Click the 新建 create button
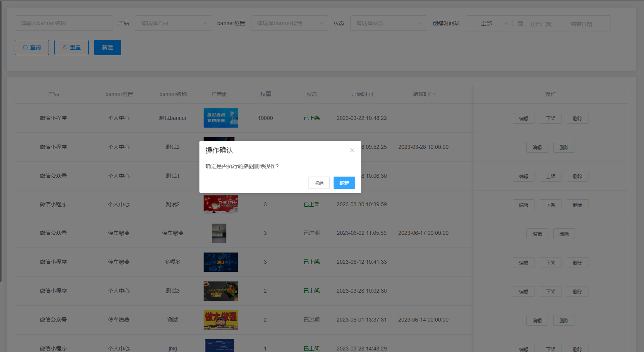644x352 pixels. [x=108, y=47]
